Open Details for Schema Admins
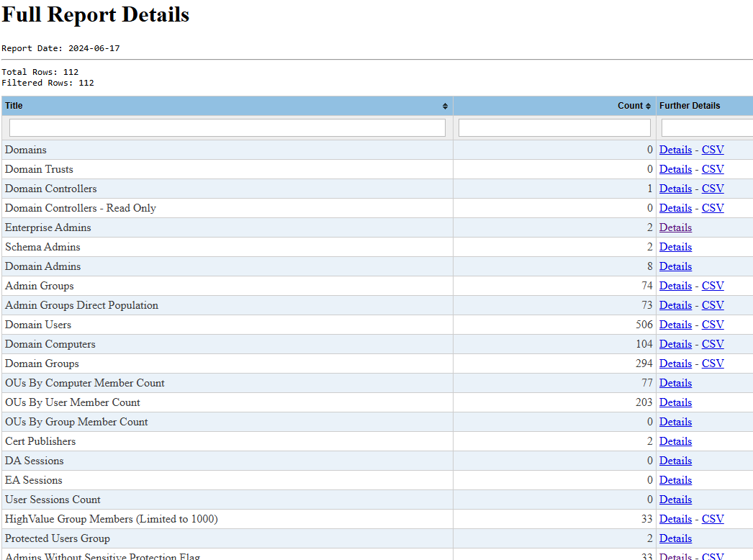This screenshot has height=560, width=753. (x=675, y=246)
